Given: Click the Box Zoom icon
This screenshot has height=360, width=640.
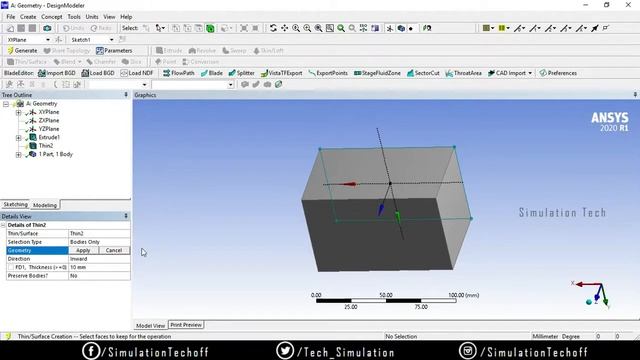Looking at the screenshot, I should tap(330, 28).
